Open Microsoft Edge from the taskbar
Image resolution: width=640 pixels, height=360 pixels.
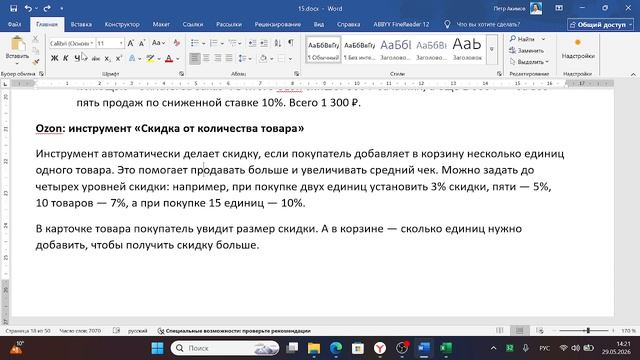click(336, 348)
